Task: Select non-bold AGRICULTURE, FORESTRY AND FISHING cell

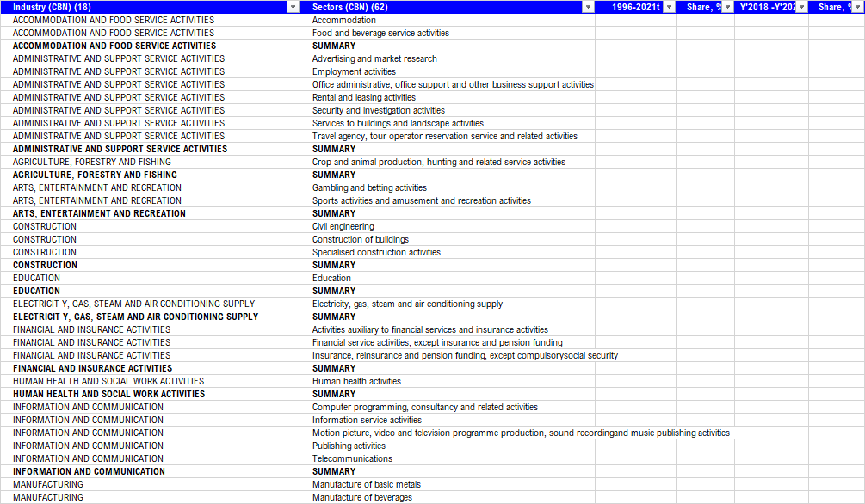Action: click(150, 162)
